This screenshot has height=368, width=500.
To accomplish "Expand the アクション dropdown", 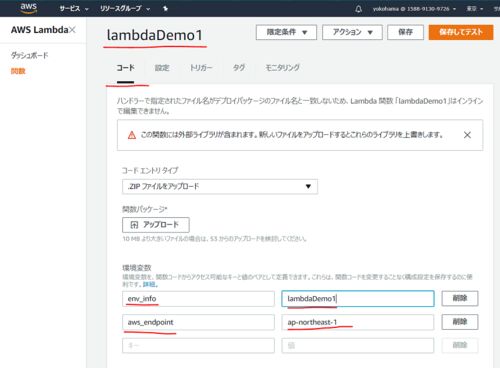I will [352, 32].
